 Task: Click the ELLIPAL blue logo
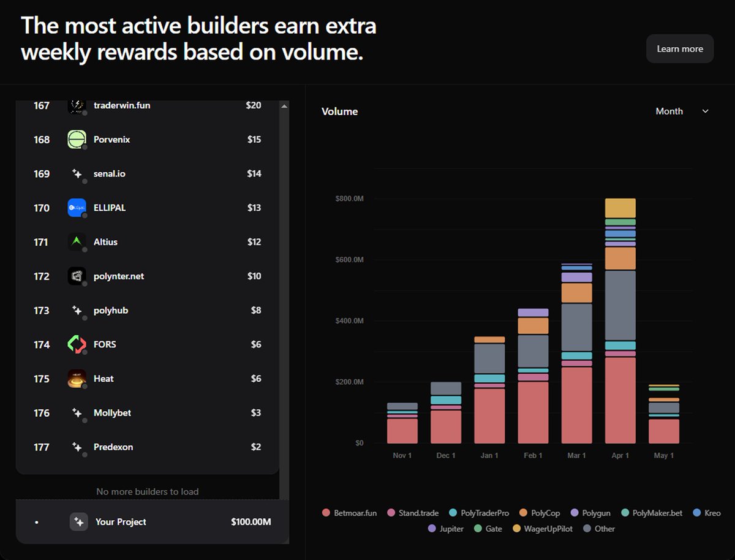pyautogui.click(x=77, y=208)
